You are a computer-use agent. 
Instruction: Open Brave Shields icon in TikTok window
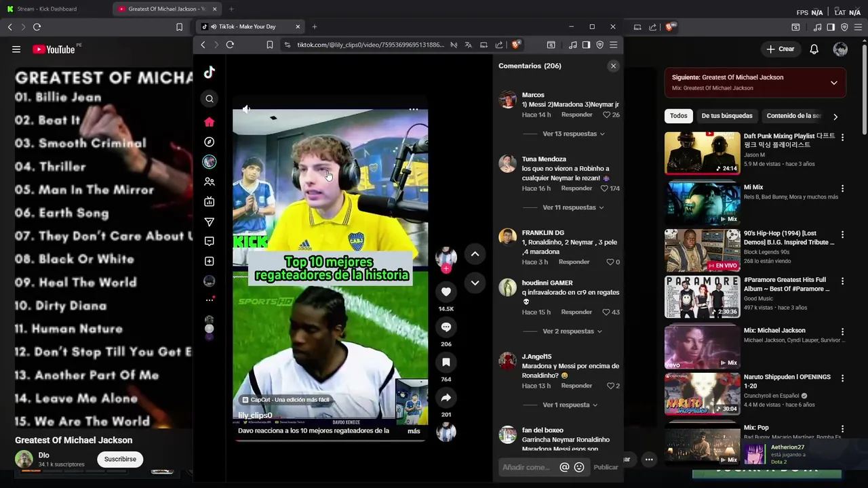point(516,45)
